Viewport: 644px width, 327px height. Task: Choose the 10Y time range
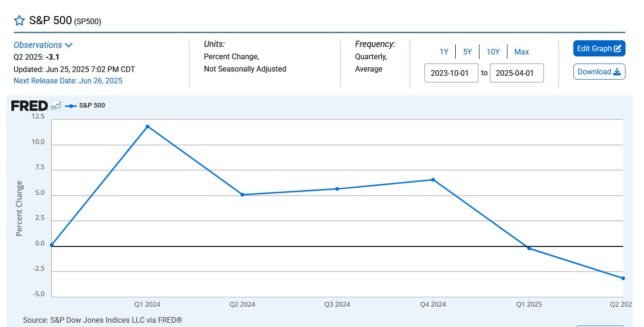[493, 52]
